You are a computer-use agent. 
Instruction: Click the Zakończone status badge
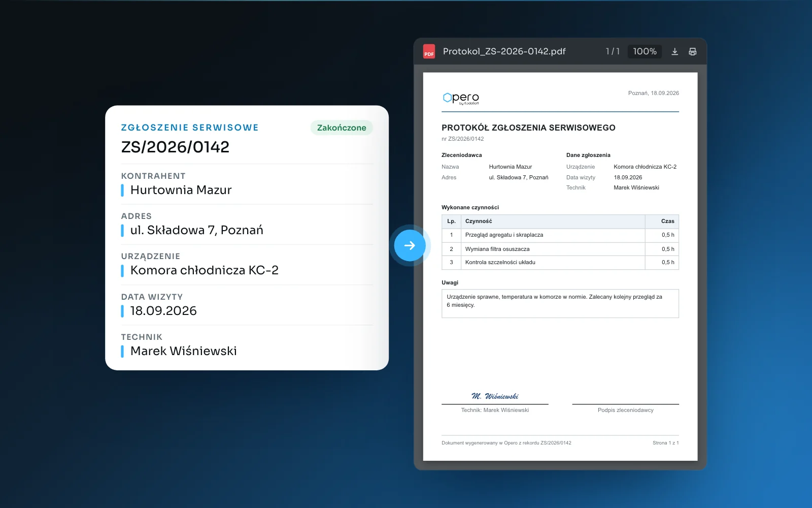pos(342,128)
